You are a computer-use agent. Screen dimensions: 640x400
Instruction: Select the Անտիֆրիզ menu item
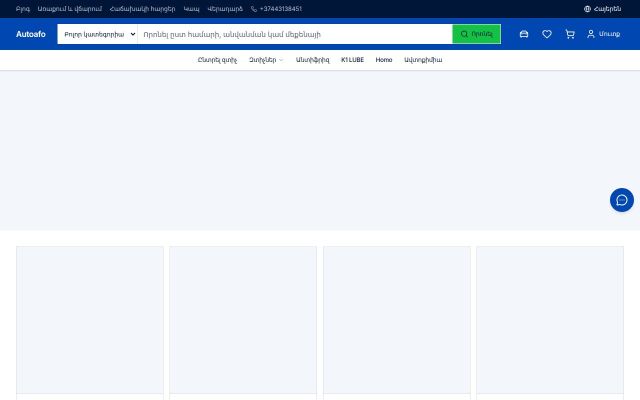click(312, 60)
